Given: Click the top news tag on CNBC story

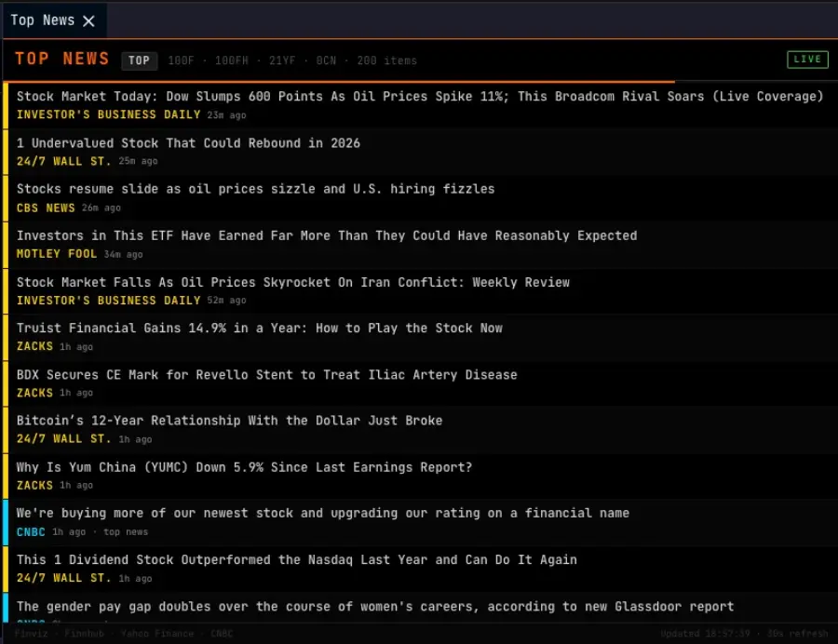Looking at the screenshot, I should coord(124,531).
